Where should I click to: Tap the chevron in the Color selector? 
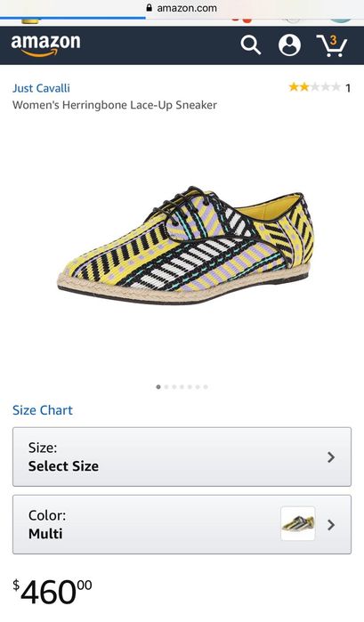pyautogui.click(x=331, y=525)
